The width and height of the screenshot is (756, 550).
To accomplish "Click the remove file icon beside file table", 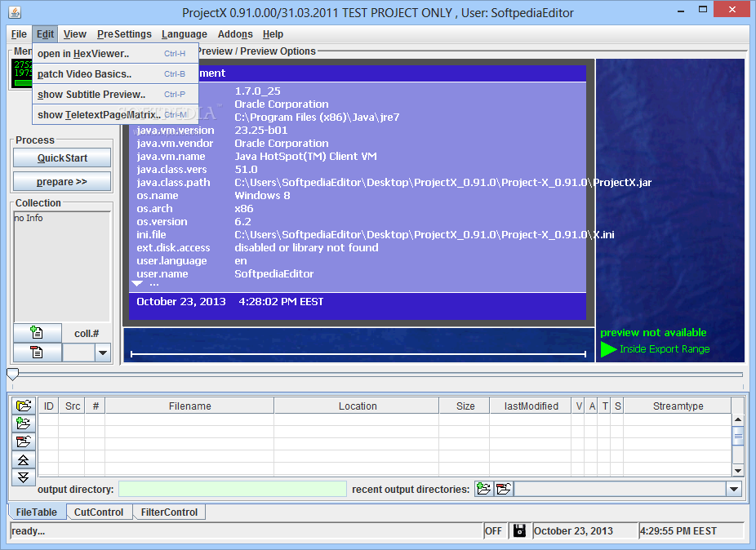I will tap(23, 441).
